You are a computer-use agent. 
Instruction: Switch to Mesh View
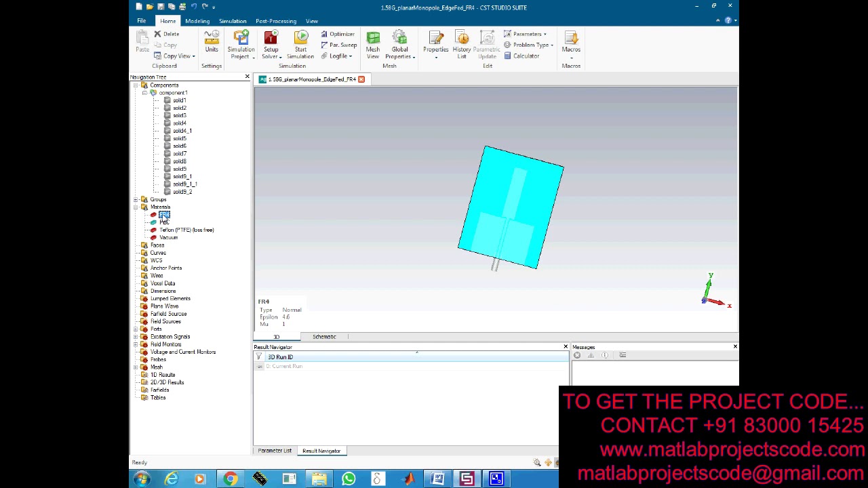pyautogui.click(x=373, y=45)
